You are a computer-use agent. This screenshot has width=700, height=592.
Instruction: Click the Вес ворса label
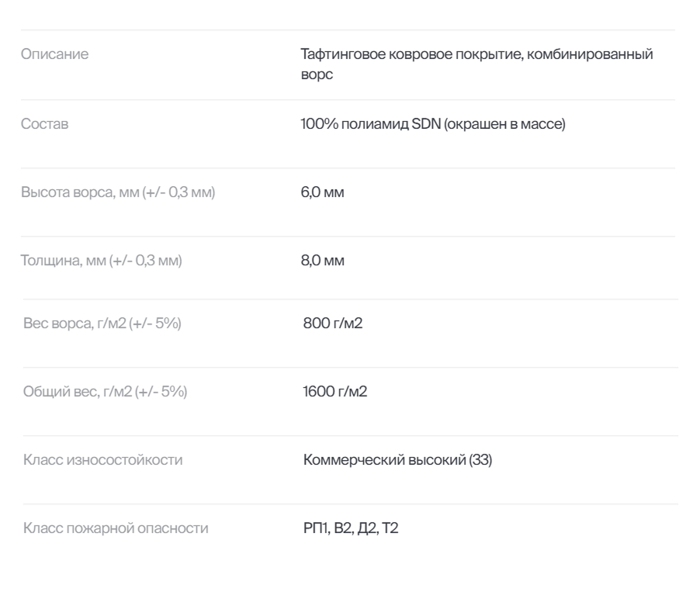(102, 323)
